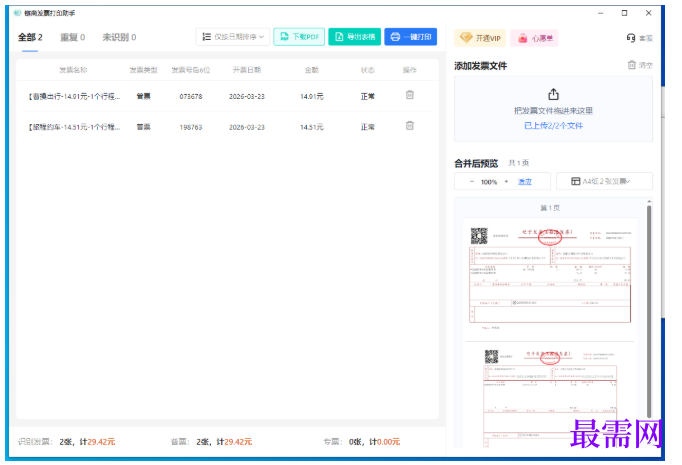Open the 仅按日期排序 sort dropdown

coord(233,37)
